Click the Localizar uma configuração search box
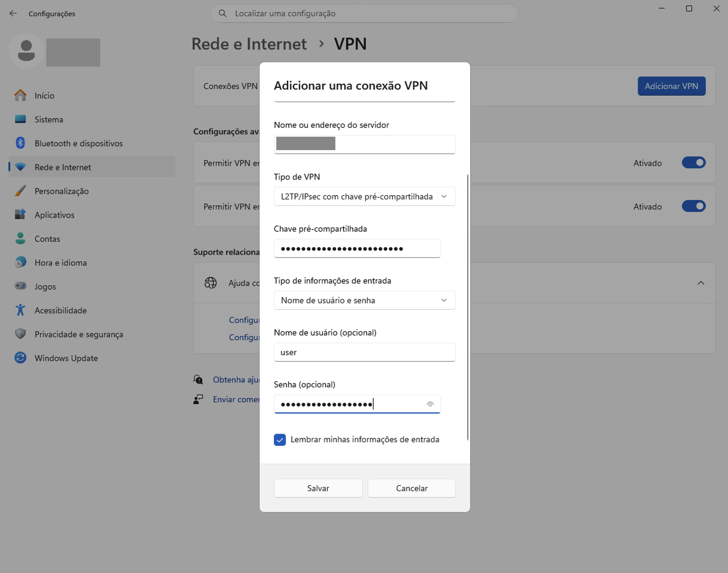Screen dimensions: 728x573 click(x=364, y=13)
